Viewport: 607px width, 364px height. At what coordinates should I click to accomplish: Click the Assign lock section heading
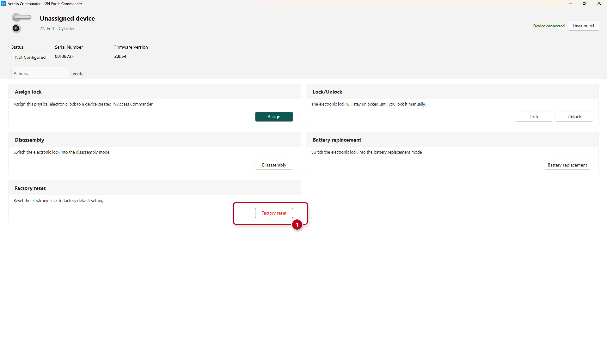28,92
